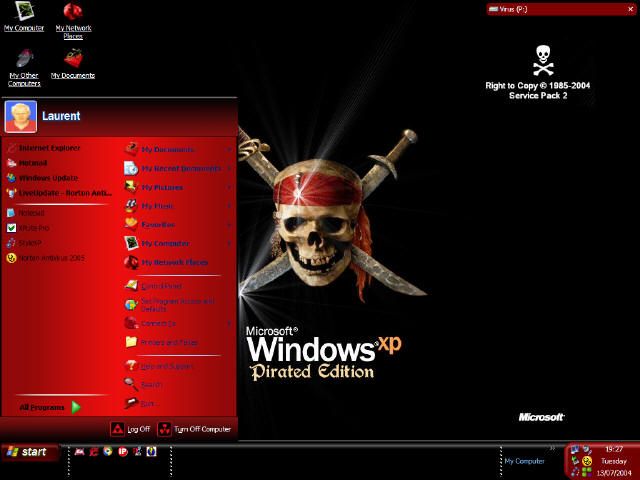Open My Network Places desktop icon
This screenshot has height=480, width=640.
[x=73, y=21]
